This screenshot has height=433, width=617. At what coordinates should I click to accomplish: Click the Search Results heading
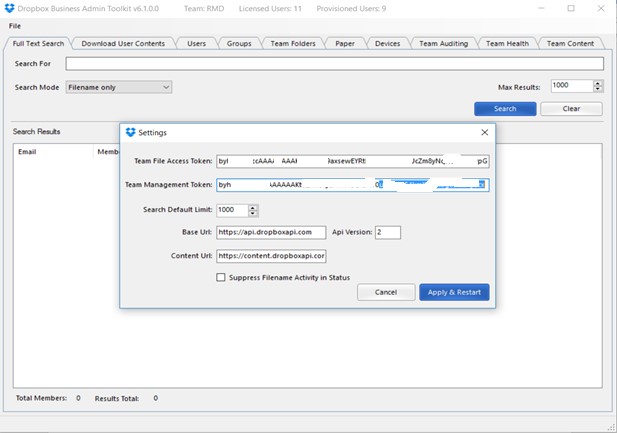pyautogui.click(x=36, y=131)
